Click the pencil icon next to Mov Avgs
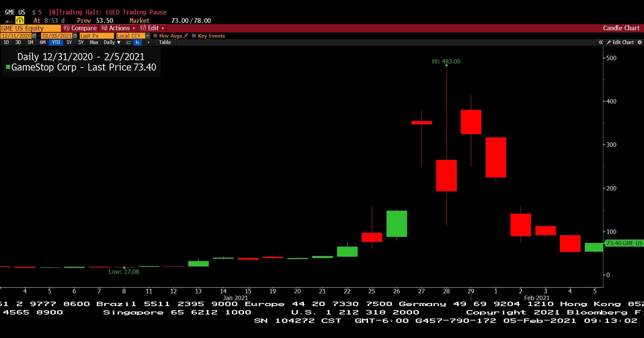This screenshot has width=644, height=338. [186, 36]
